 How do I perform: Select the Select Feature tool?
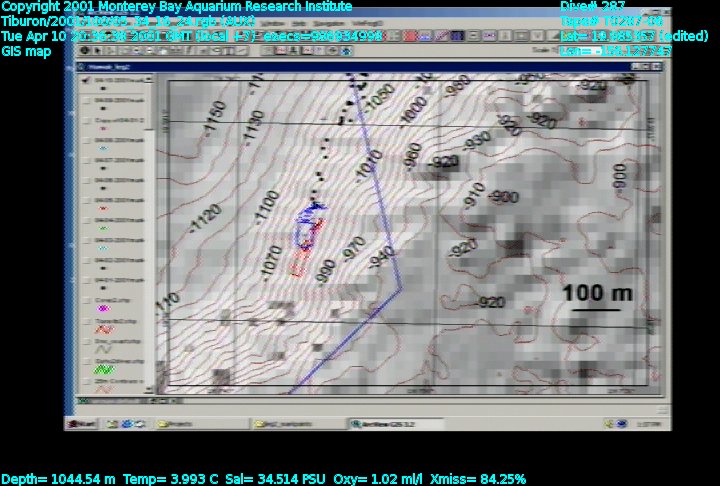click(125, 51)
